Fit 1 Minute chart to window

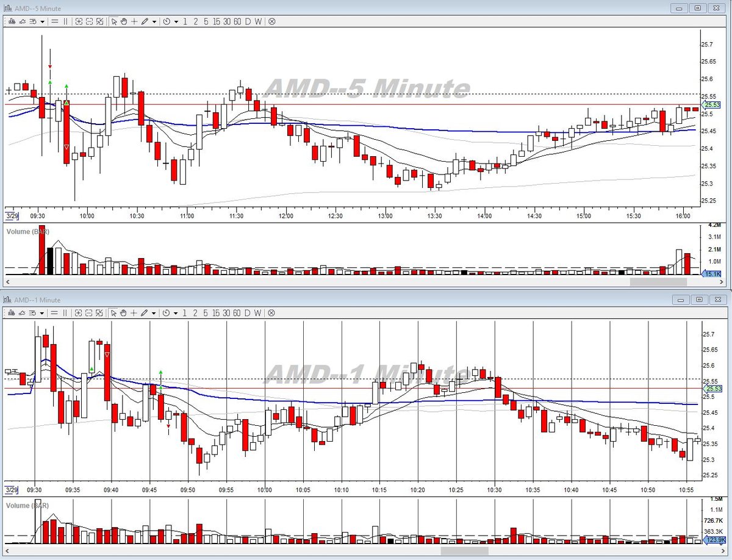99,312
